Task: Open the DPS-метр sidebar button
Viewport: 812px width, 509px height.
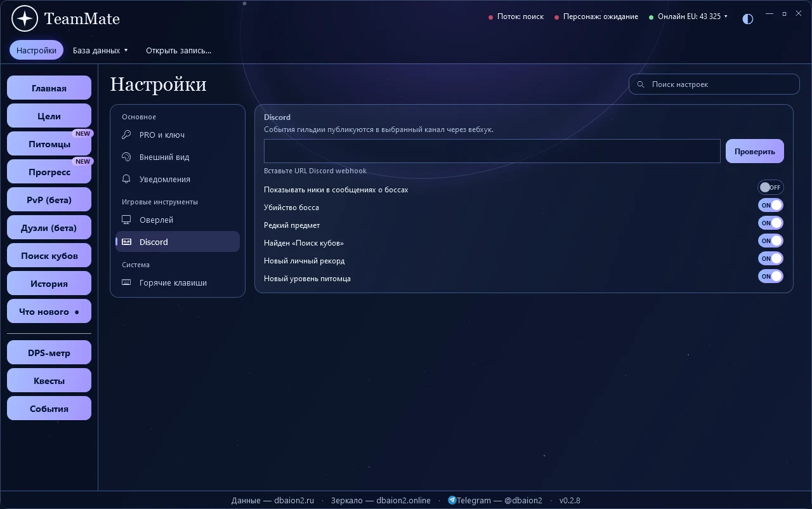Action: (49, 353)
